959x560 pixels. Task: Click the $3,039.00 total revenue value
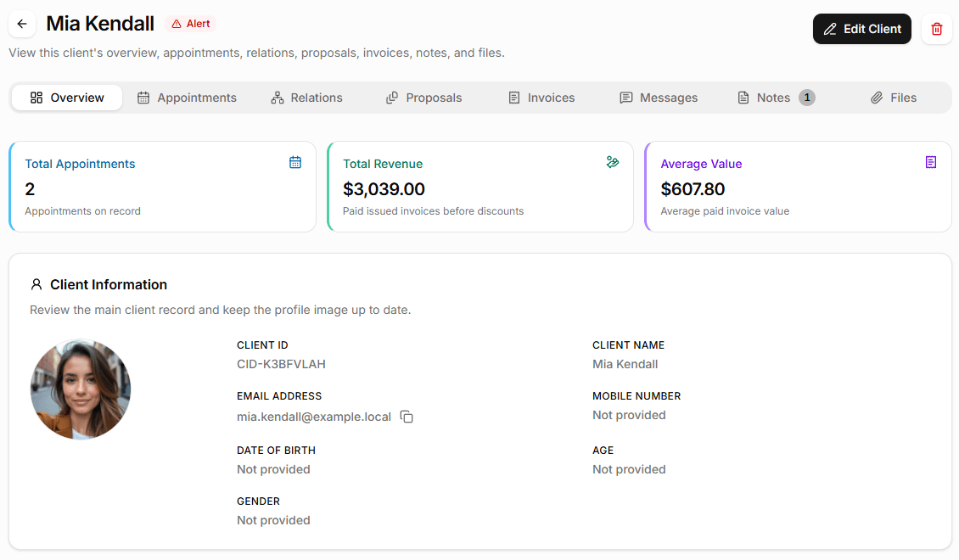pos(384,189)
